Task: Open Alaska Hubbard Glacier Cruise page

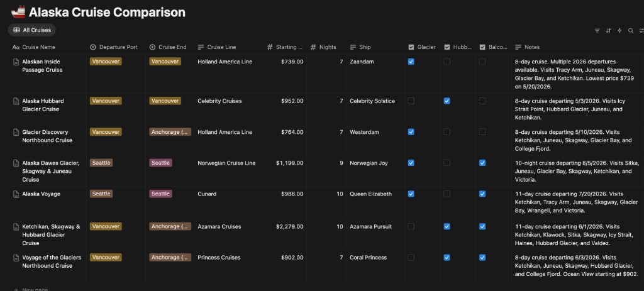Action: [43, 105]
